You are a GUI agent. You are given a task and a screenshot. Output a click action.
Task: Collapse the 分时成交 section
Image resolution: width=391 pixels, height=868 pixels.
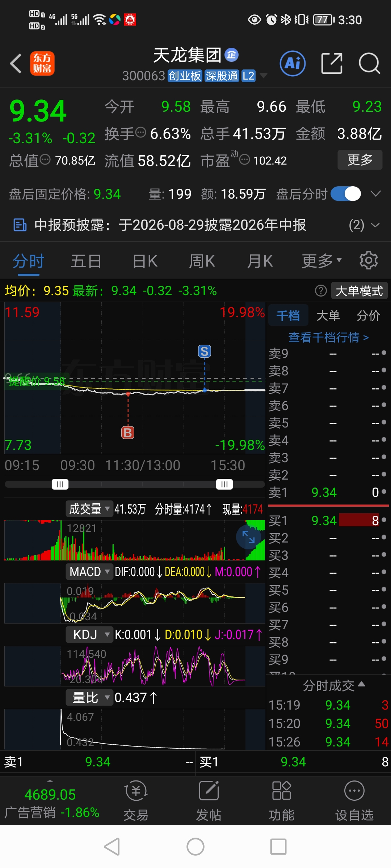point(334,685)
